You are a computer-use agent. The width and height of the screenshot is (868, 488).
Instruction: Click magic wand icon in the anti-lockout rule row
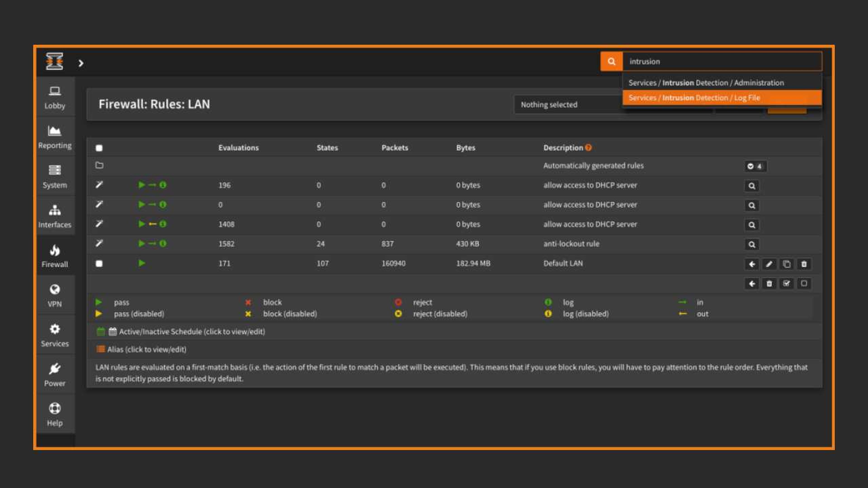click(99, 243)
